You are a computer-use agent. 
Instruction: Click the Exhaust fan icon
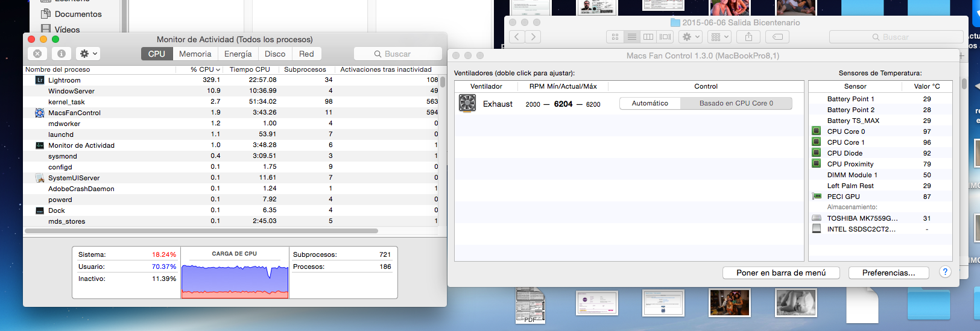(x=467, y=103)
